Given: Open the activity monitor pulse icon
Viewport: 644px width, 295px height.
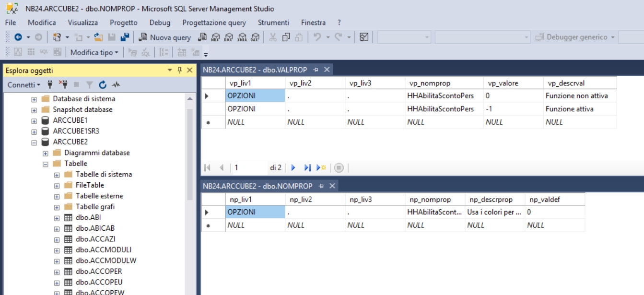Looking at the screenshot, I should pos(116,85).
